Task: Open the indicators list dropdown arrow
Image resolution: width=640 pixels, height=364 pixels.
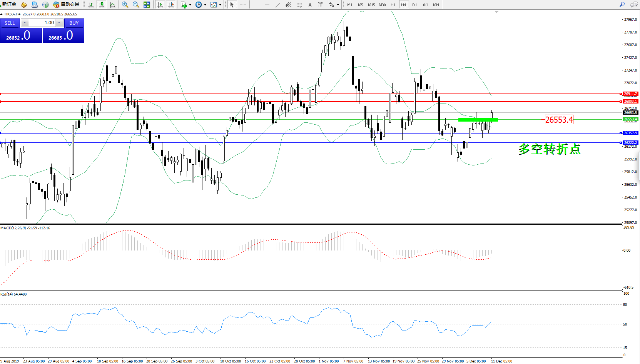Action: 190,5
